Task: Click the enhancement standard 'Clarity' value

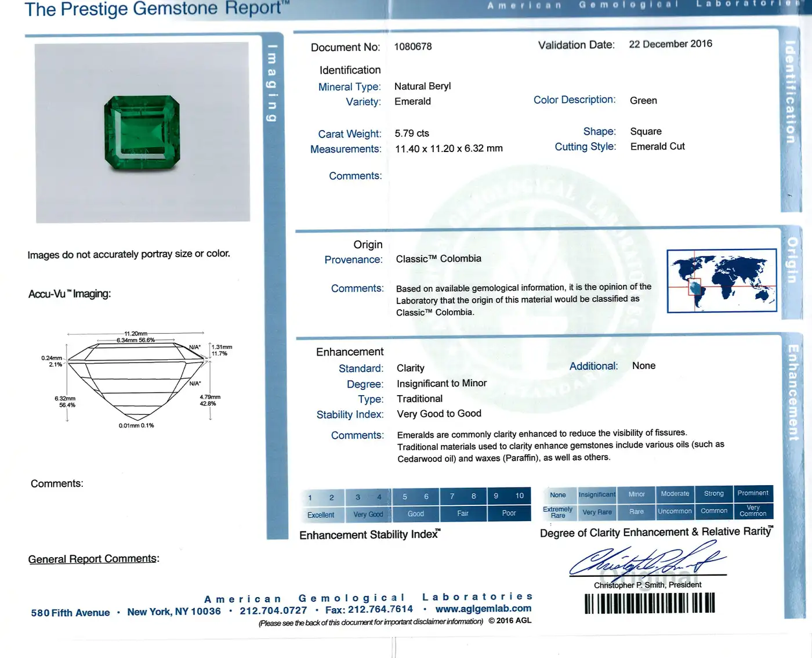Action: pos(411,368)
